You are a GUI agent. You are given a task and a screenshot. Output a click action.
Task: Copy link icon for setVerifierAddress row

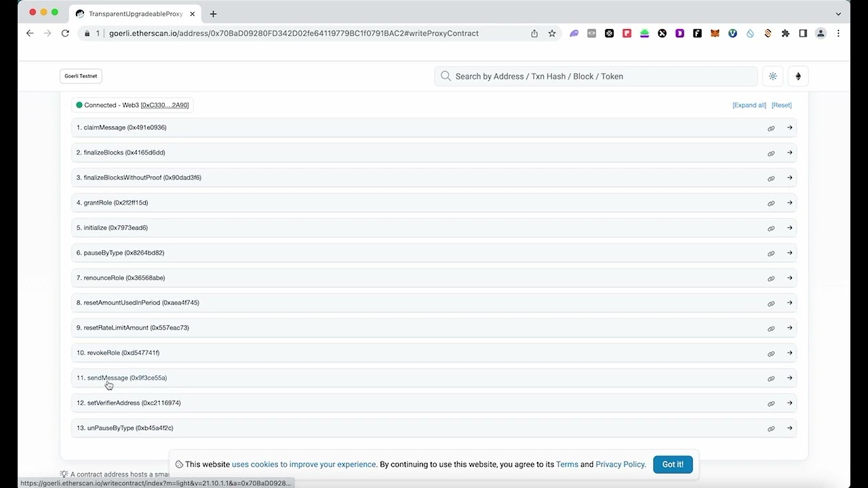(x=771, y=404)
